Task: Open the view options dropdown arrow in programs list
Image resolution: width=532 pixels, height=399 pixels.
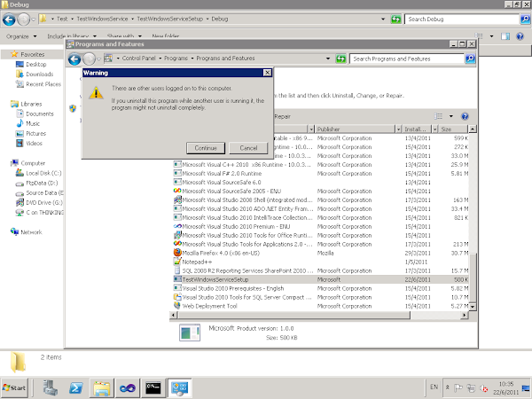Action: click(x=451, y=116)
